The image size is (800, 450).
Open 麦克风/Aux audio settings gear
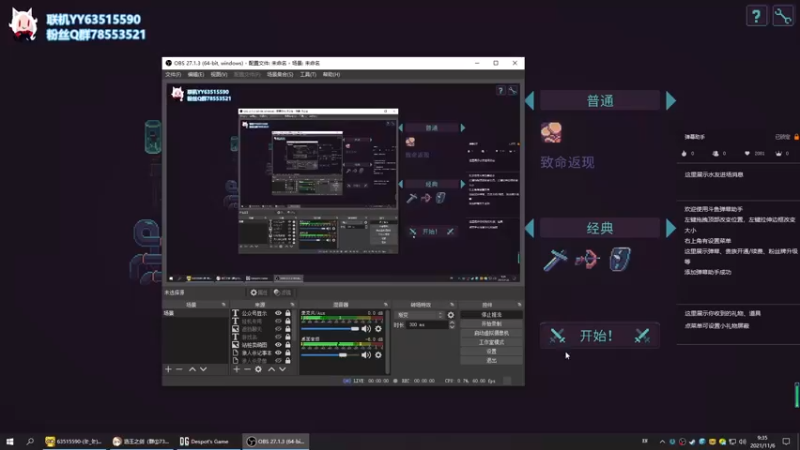click(x=378, y=329)
